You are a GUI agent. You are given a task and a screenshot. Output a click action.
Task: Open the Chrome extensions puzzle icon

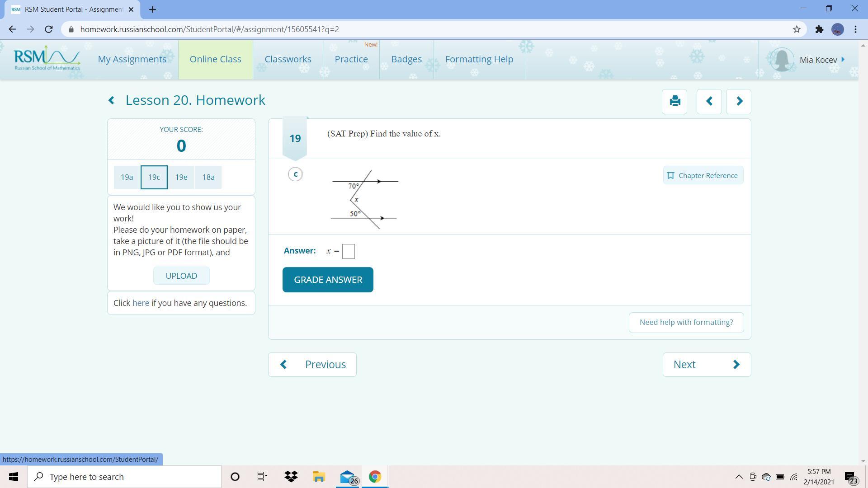(x=819, y=29)
